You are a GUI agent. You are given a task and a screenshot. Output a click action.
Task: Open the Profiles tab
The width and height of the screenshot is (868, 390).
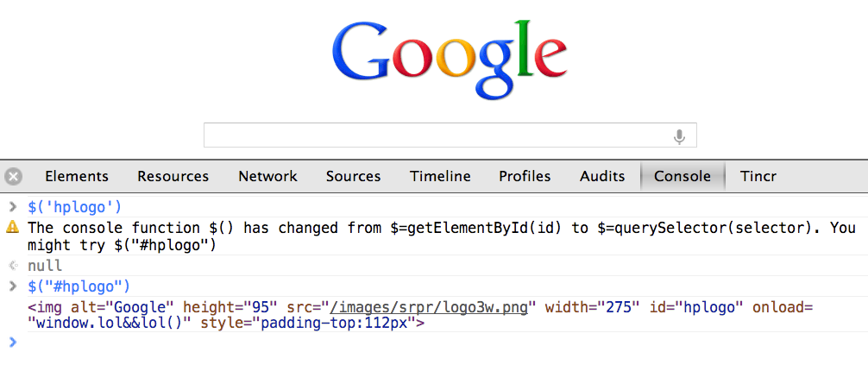[525, 177]
